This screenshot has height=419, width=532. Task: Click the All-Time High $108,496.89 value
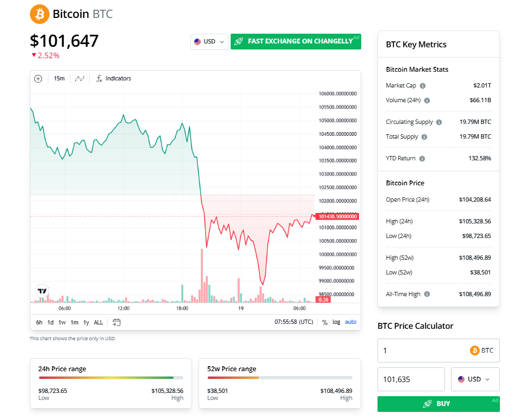pos(475,294)
